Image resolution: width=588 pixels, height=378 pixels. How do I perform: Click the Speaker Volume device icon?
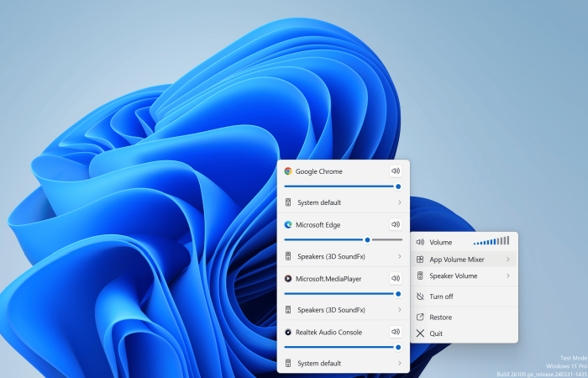(420, 276)
